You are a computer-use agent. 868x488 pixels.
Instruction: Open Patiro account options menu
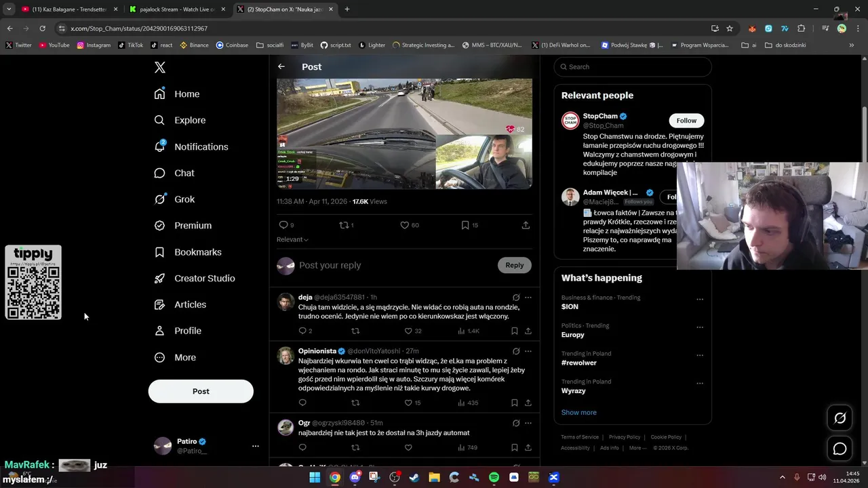click(x=255, y=446)
